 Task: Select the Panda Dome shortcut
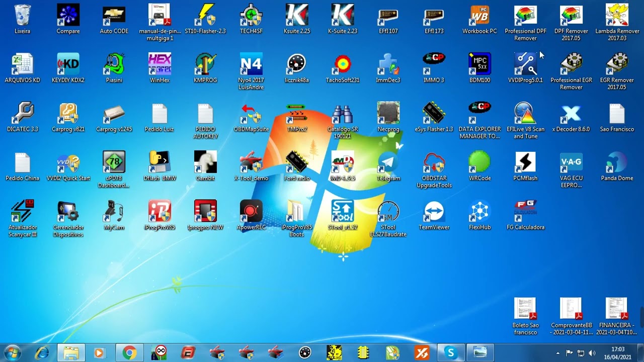point(617,162)
